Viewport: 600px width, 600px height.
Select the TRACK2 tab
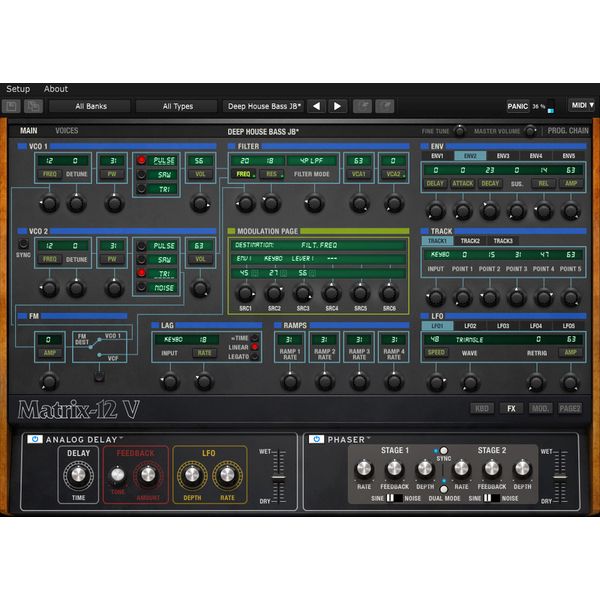coord(470,241)
